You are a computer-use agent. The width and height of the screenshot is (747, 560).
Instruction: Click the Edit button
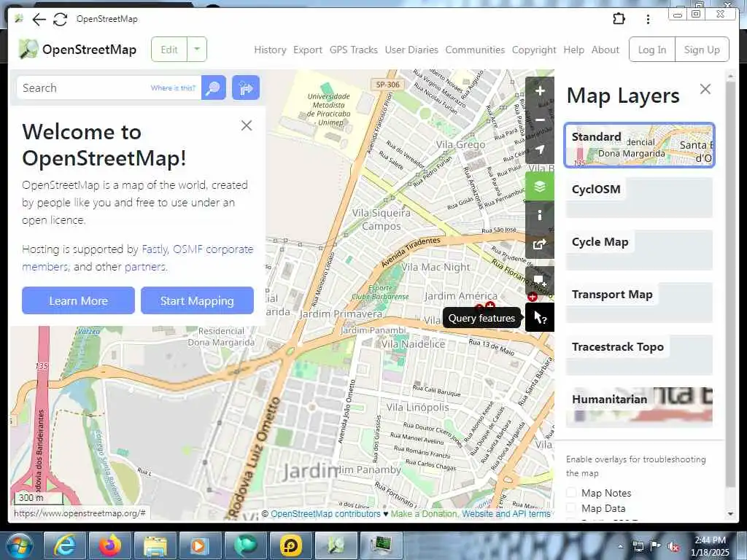click(169, 49)
